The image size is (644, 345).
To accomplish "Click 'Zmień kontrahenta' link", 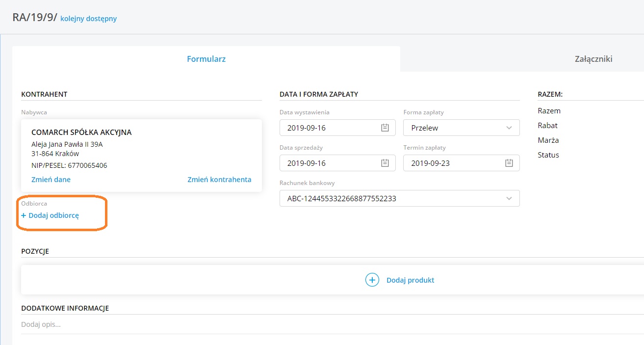I will (219, 180).
